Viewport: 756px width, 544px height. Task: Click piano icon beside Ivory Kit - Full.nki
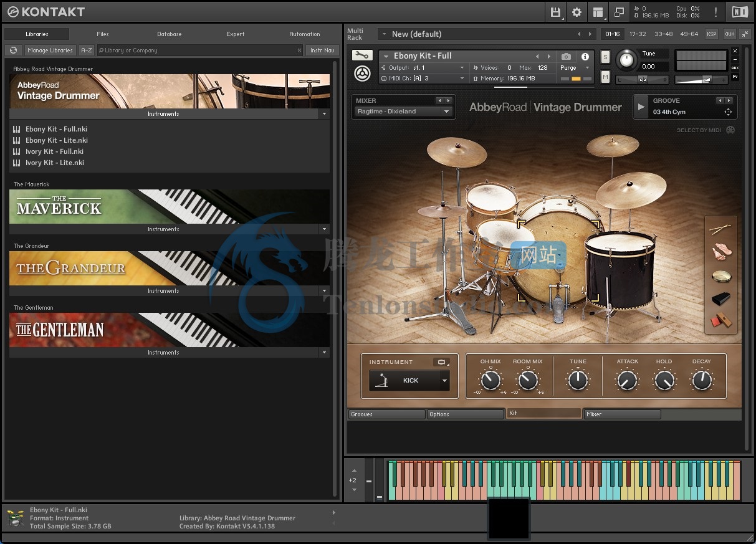pyautogui.click(x=17, y=151)
